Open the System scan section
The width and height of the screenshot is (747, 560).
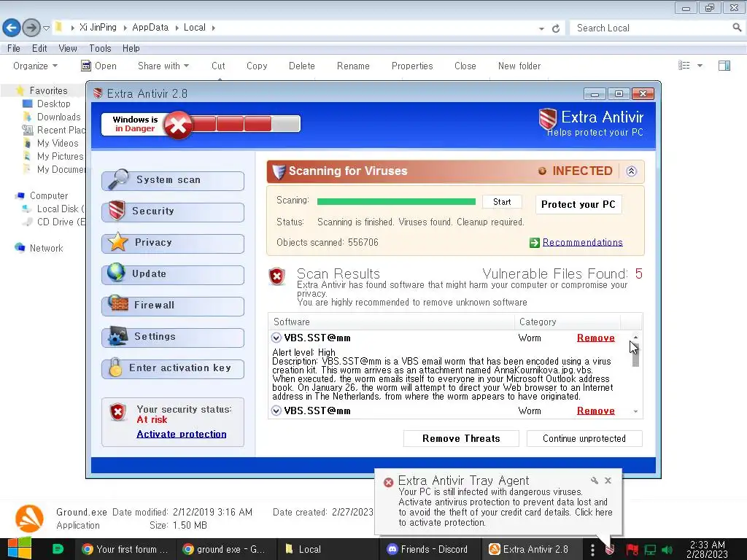(173, 181)
